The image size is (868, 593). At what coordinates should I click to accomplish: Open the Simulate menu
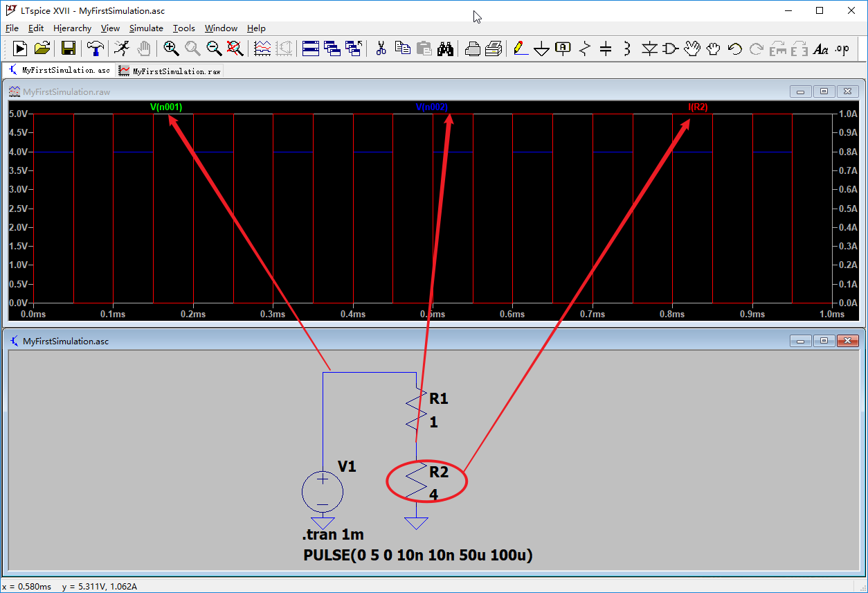146,28
